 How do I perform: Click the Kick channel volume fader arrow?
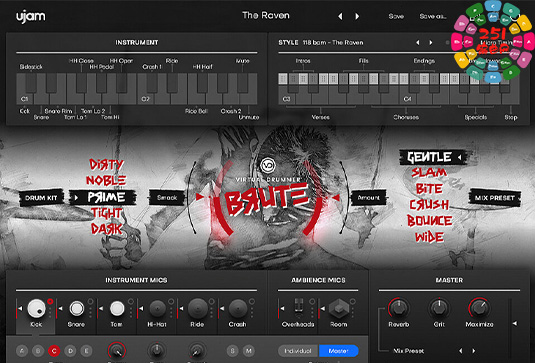click(20, 308)
